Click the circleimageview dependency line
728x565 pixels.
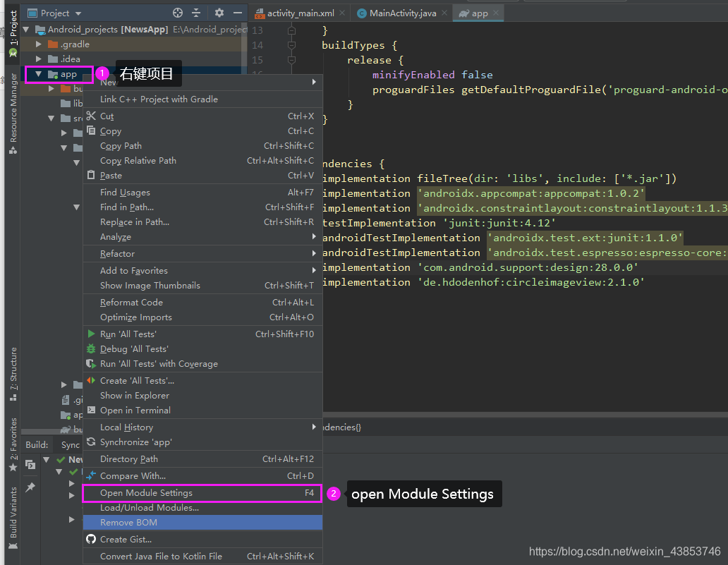point(483,282)
